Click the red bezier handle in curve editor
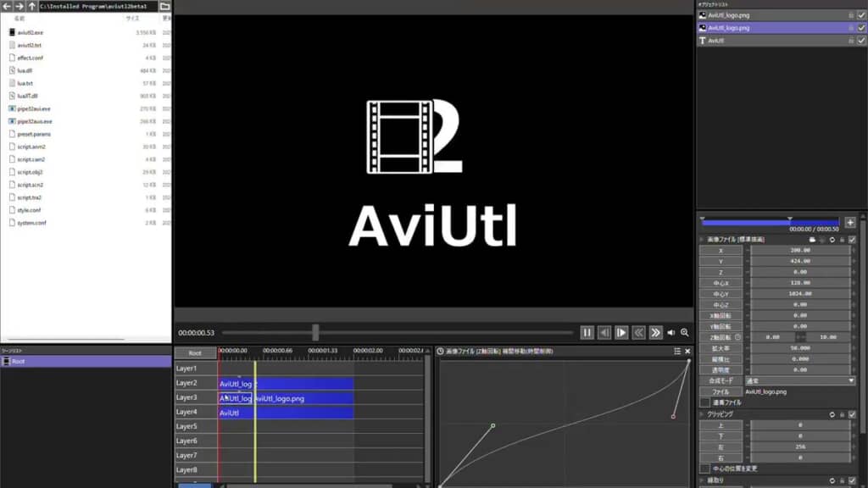Screen dimensions: 868x488 tap(673, 416)
